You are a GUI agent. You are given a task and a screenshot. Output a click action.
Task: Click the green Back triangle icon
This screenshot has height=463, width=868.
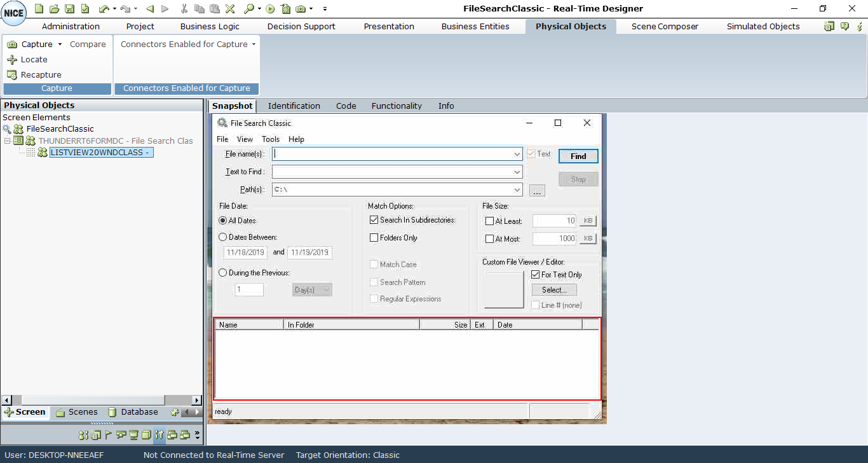click(x=150, y=9)
